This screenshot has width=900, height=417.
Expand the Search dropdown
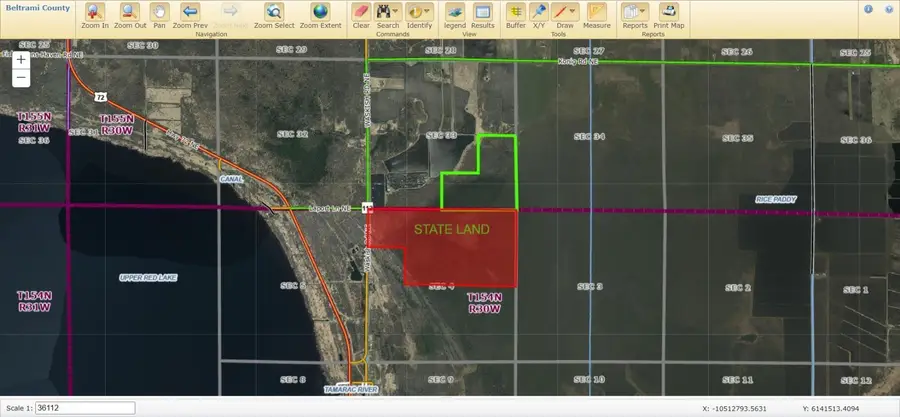(396, 12)
